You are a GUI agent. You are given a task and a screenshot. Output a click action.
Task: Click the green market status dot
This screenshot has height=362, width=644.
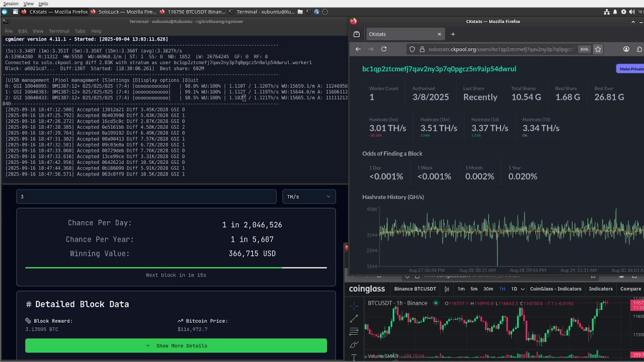pyautogui.click(x=436, y=303)
